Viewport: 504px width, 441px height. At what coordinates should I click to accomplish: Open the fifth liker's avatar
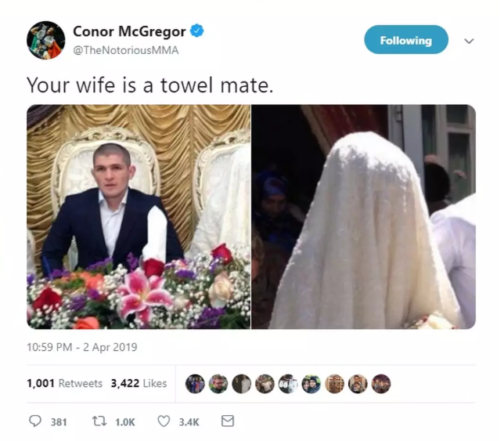click(x=288, y=384)
